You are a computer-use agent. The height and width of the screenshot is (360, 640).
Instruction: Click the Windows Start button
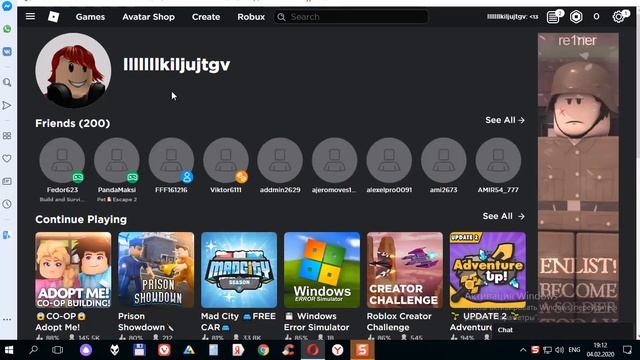point(9,350)
